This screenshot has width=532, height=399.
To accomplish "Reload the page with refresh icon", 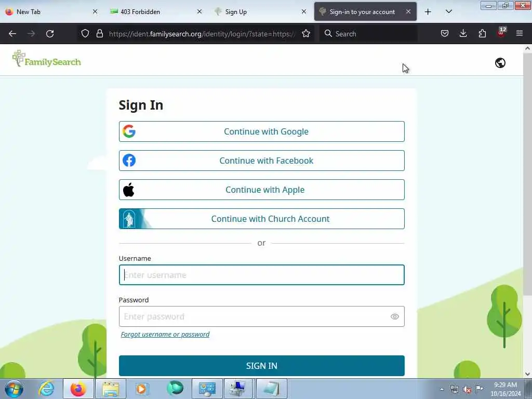I will [50, 34].
